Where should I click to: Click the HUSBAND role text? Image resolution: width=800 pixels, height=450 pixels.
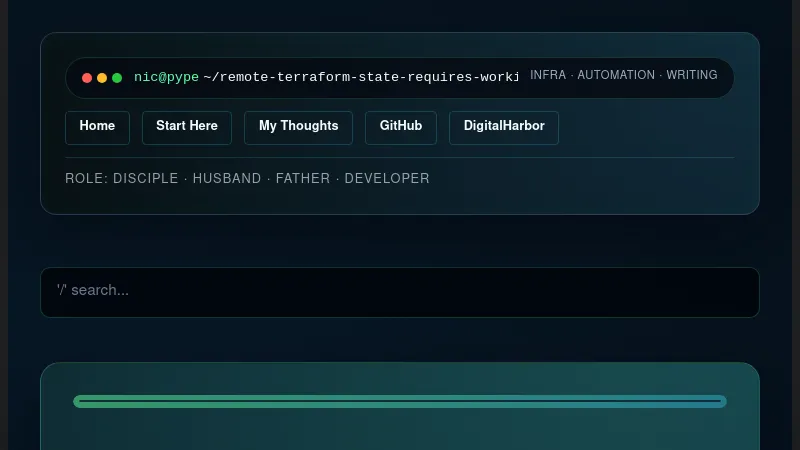click(x=227, y=179)
